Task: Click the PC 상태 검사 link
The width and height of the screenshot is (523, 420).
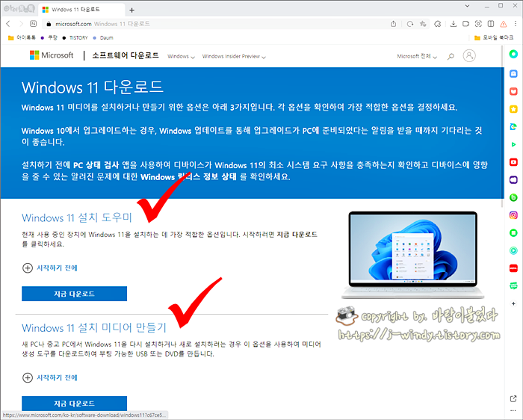Action: coord(96,165)
